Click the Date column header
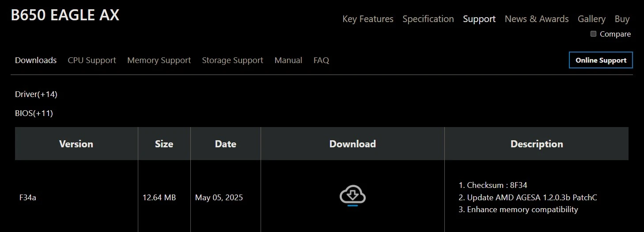 (x=226, y=144)
